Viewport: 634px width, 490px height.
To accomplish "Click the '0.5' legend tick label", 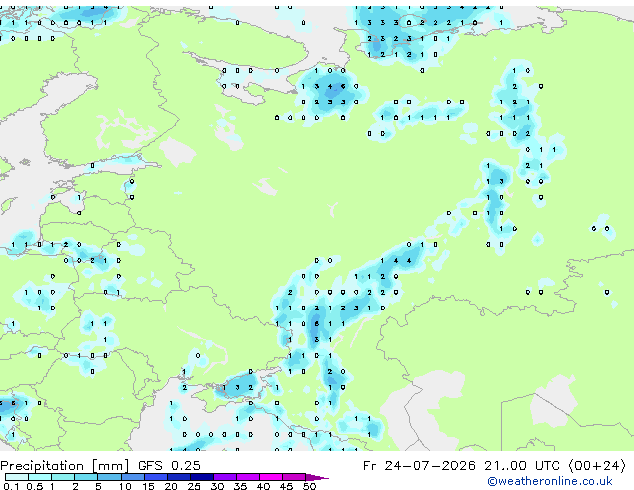I will 35,486.
